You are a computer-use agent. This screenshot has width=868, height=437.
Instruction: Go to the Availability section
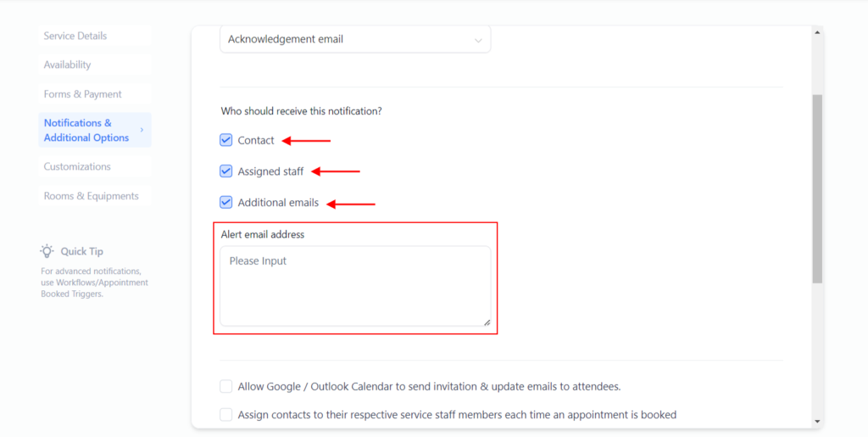coord(68,64)
